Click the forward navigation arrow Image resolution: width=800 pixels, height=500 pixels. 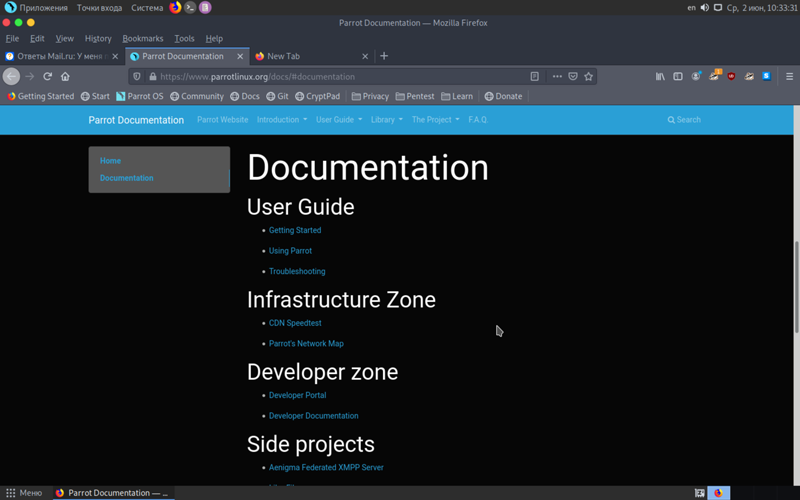click(x=30, y=77)
